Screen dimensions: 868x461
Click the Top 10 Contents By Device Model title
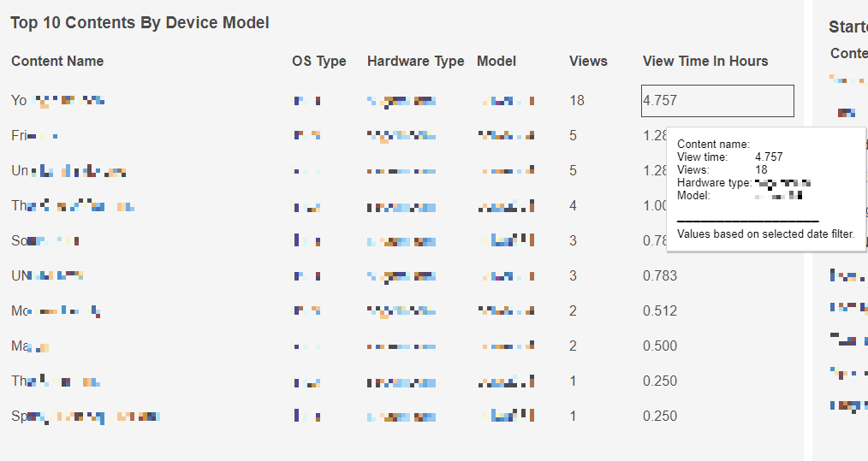tap(140, 23)
